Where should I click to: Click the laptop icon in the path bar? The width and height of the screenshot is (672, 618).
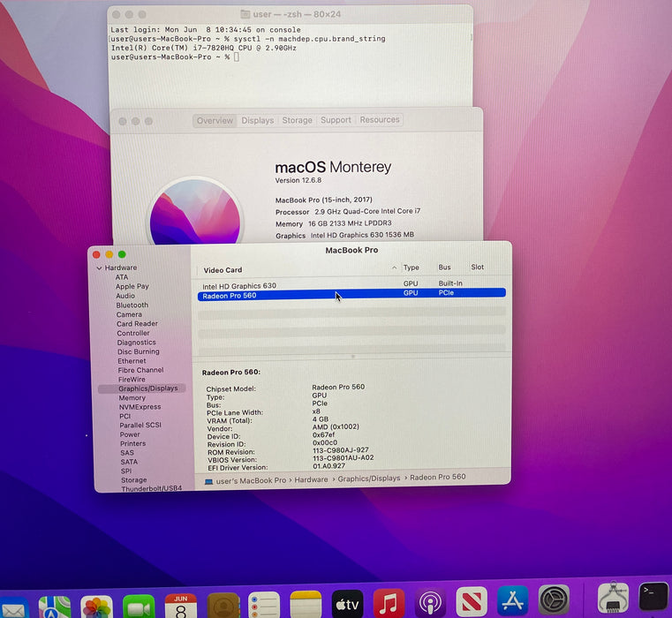(x=208, y=482)
